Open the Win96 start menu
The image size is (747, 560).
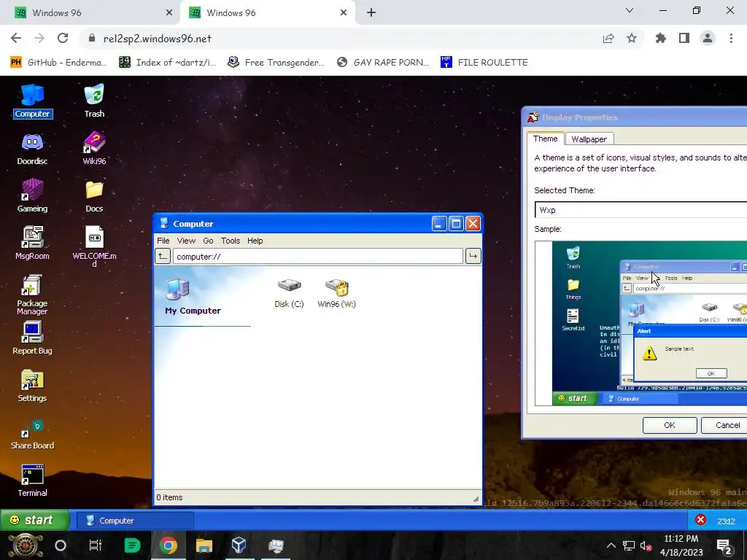(35, 520)
